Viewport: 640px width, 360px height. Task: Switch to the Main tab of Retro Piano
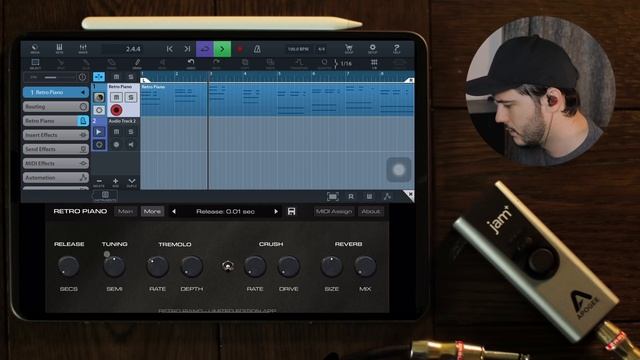pos(125,211)
